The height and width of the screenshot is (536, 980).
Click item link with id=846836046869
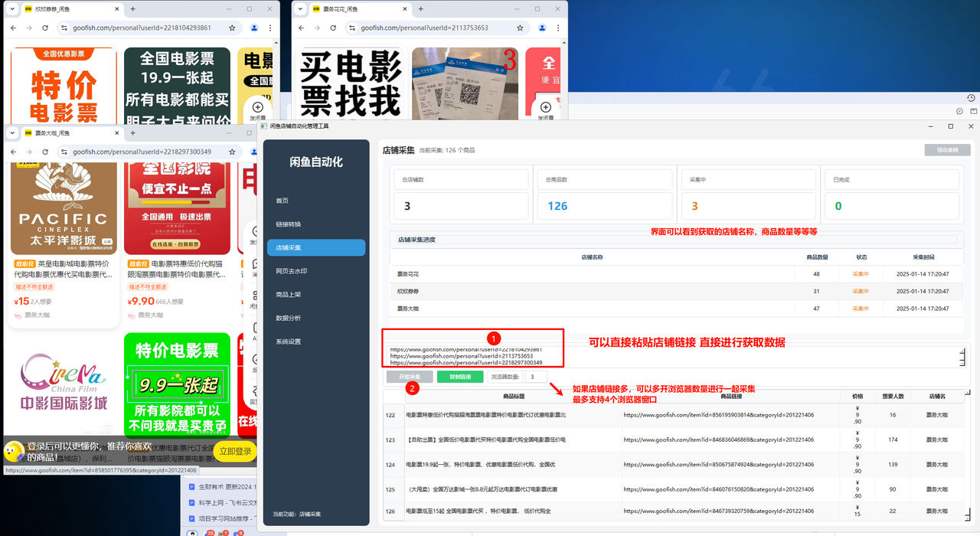tap(718, 440)
